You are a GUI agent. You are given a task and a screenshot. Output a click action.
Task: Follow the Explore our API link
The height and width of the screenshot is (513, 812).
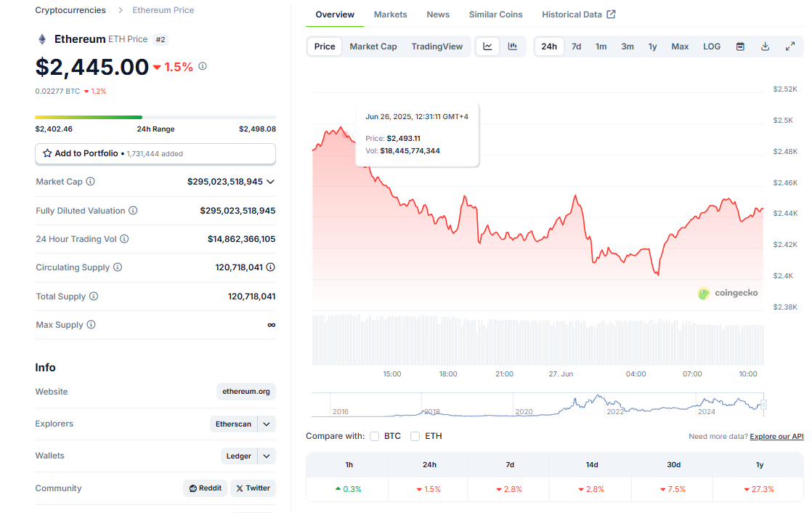point(776,436)
